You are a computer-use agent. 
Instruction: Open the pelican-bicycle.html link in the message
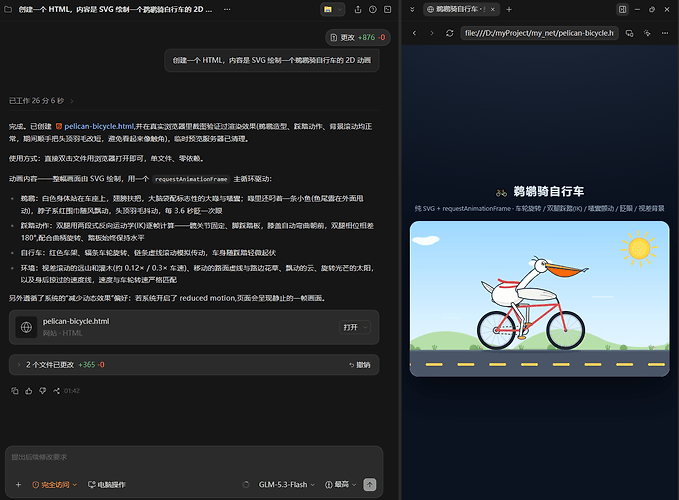tap(99, 126)
